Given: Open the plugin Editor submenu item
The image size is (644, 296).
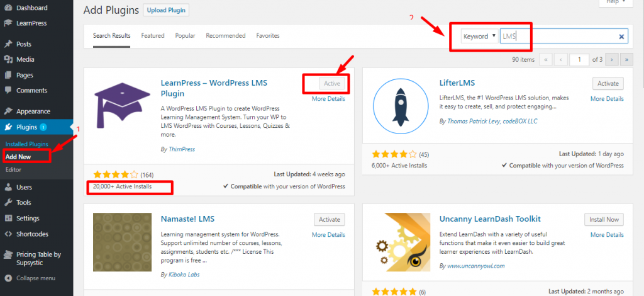Looking at the screenshot, I should click(14, 169).
